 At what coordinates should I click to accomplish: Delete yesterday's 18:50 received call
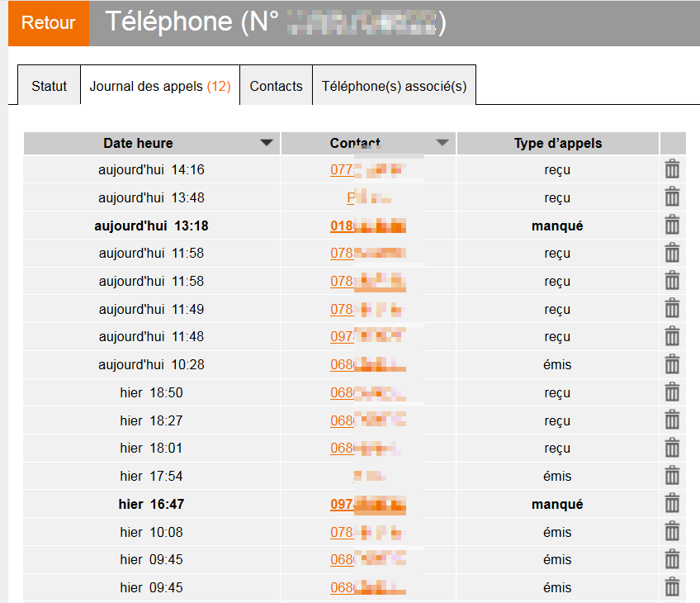click(x=672, y=392)
